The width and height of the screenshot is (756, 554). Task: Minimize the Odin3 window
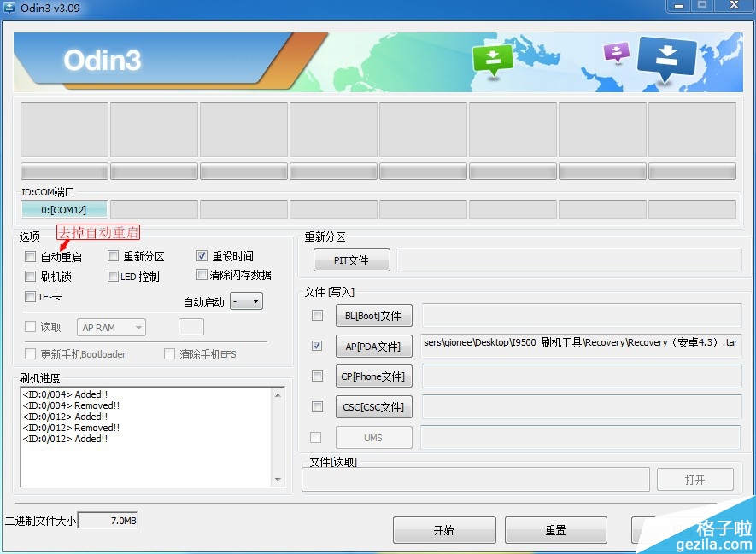click(679, 6)
